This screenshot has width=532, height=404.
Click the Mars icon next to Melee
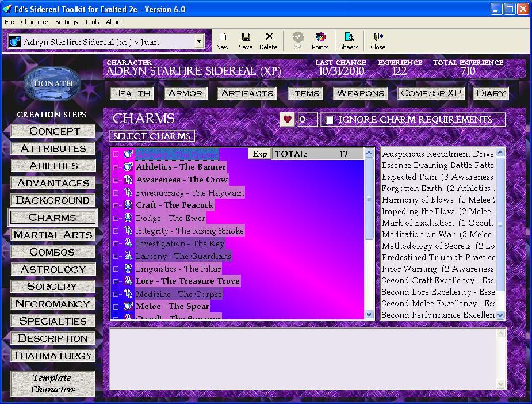128,306
